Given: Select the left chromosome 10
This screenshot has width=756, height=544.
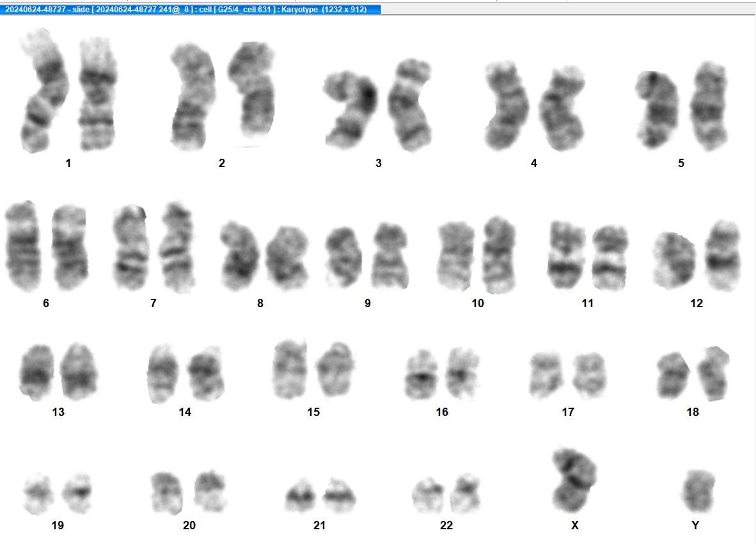Looking at the screenshot, I should (456, 255).
